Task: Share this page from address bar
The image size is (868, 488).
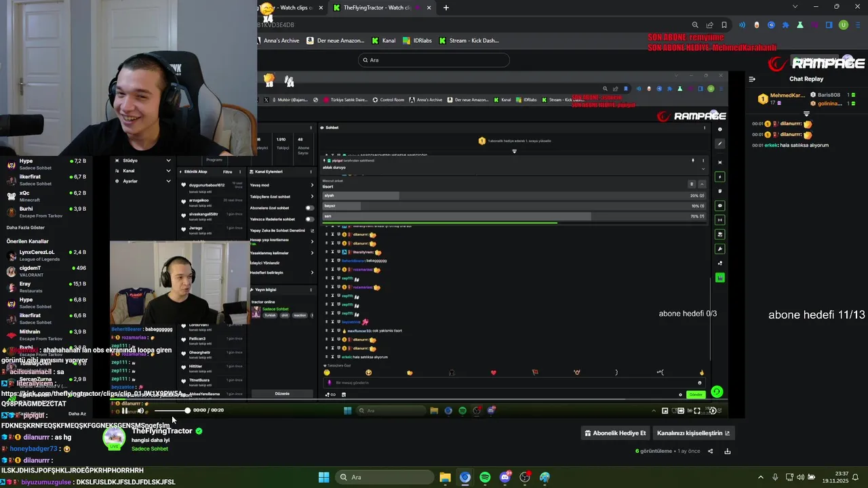Action: (x=709, y=25)
